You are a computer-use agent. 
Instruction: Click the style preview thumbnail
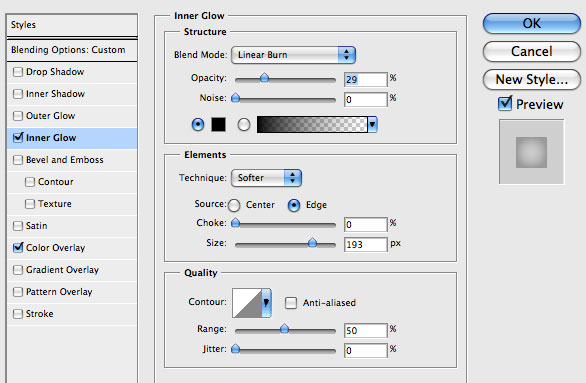531,152
